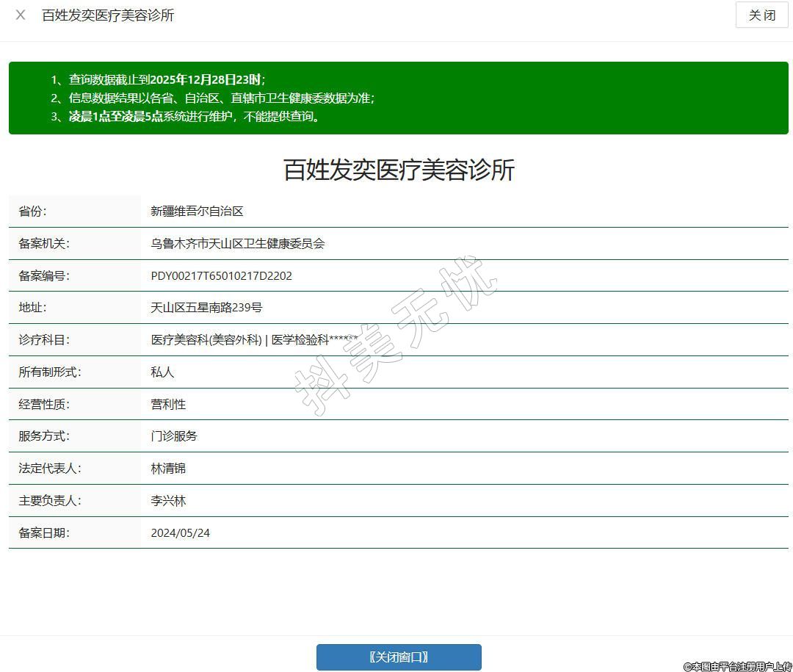Click the address 天山区五星南路239号
793x672 pixels.
point(206,308)
